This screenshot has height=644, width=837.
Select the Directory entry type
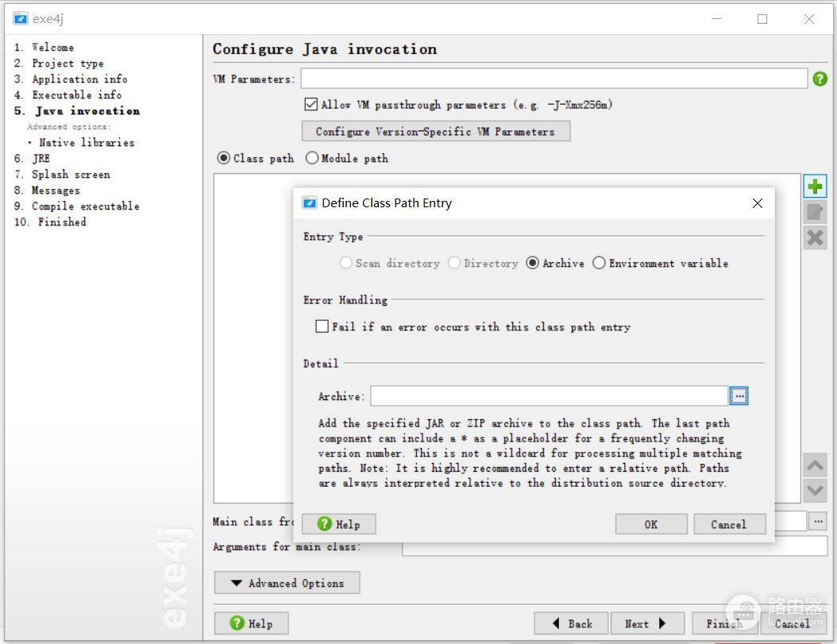click(454, 263)
